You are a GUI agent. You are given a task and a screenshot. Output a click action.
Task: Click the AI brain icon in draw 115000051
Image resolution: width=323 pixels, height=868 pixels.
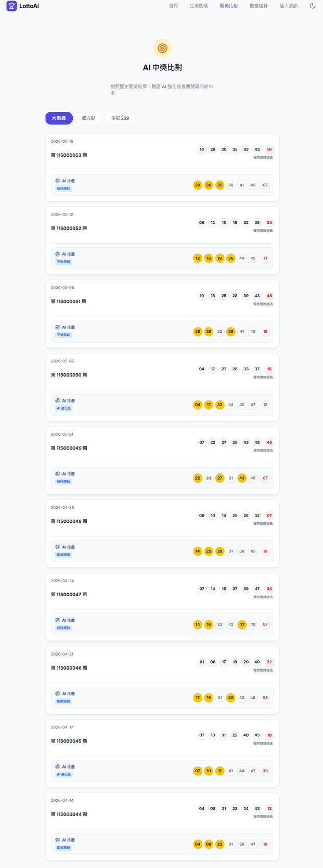click(x=58, y=327)
